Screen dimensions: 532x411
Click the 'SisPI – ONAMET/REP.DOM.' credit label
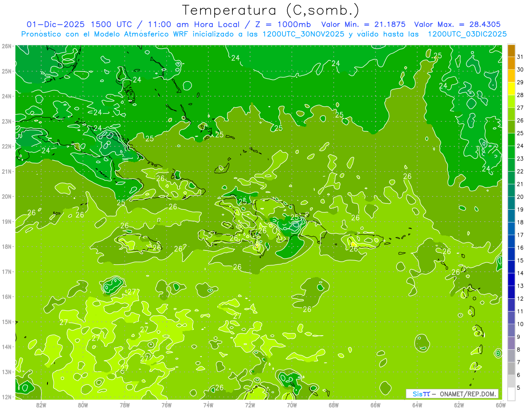pyautogui.click(x=452, y=394)
